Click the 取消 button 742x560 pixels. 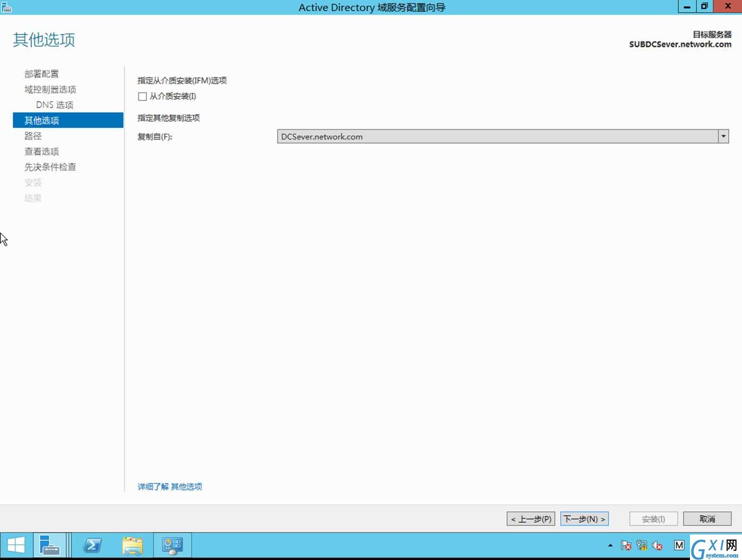point(707,519)
